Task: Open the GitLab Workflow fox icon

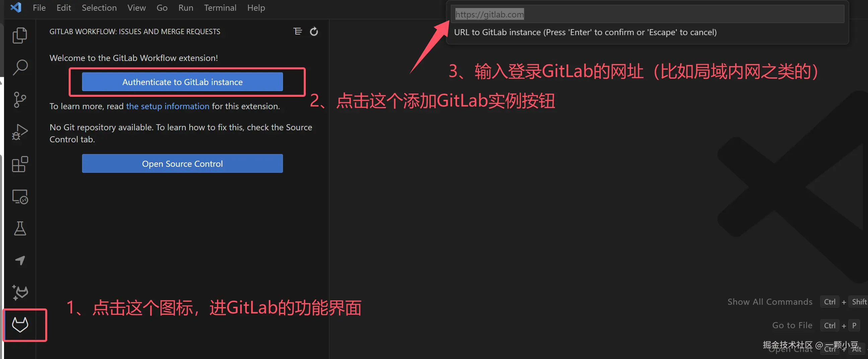Action: (20, 325)
